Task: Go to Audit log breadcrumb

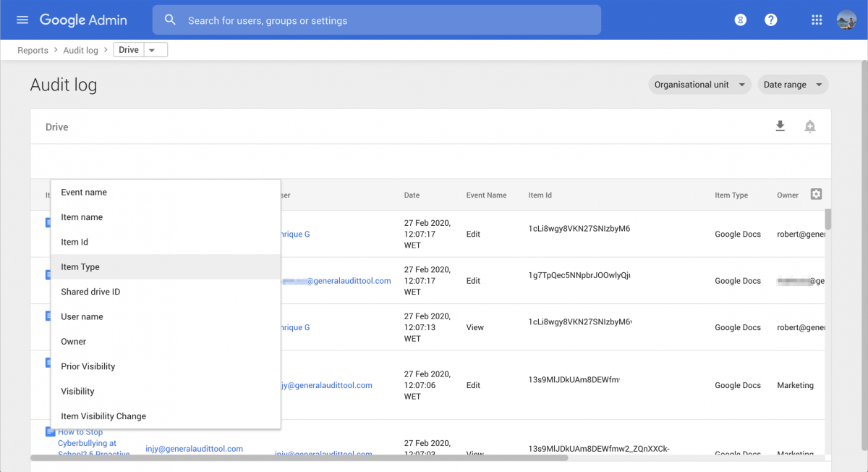Action: pyautogui.click(x=80, y=50)
